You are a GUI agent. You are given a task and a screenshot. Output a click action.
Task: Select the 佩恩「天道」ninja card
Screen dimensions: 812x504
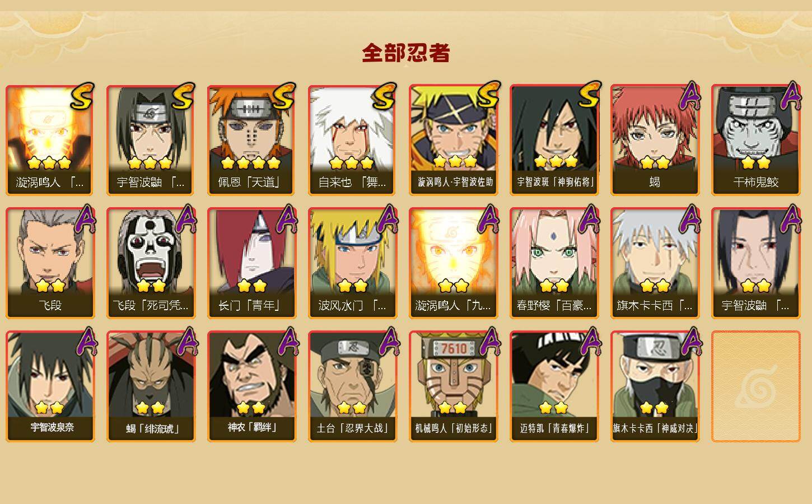[251, 140]
